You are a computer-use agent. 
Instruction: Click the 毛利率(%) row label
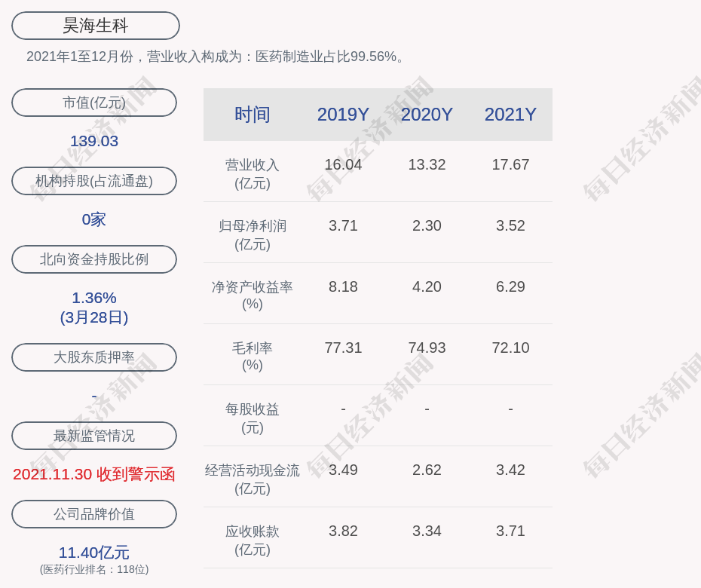(253, 357)
